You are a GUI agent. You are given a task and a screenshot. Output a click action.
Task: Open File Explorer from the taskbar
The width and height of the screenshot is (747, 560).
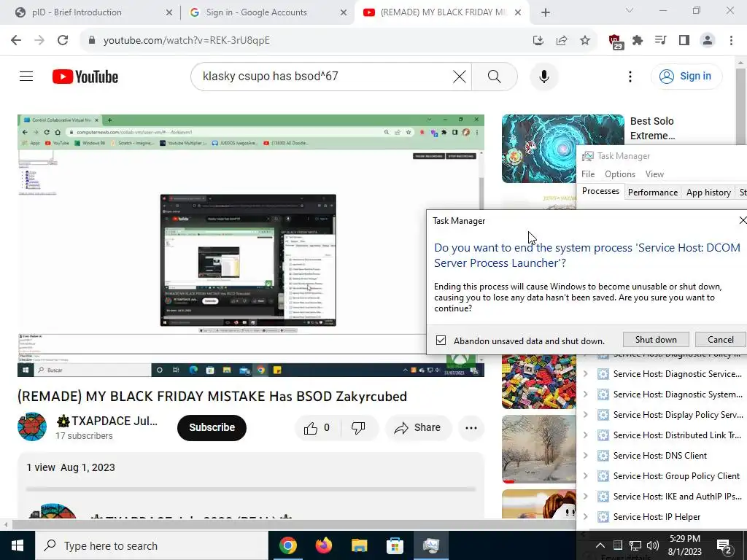[x=359, y=545]
